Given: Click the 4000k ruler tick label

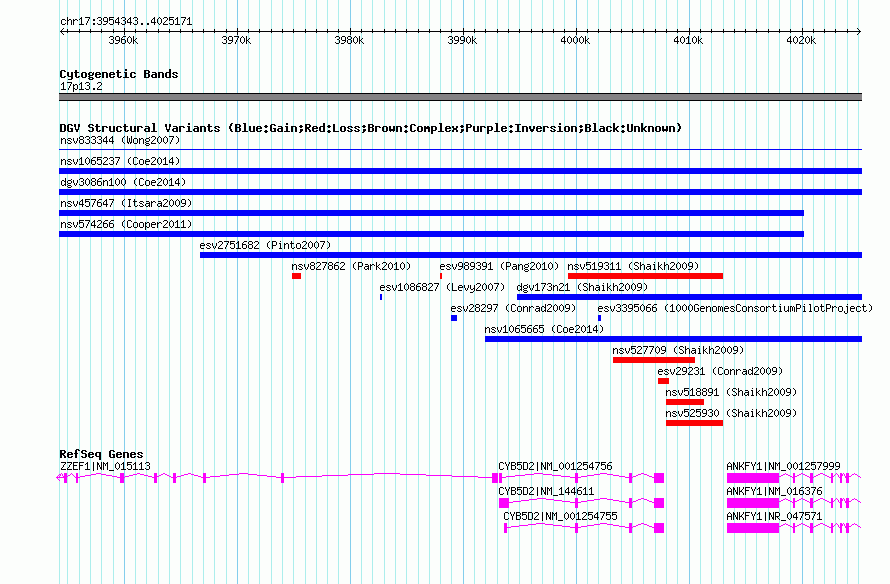Looking at the screenshot, I should pos(575,40).
